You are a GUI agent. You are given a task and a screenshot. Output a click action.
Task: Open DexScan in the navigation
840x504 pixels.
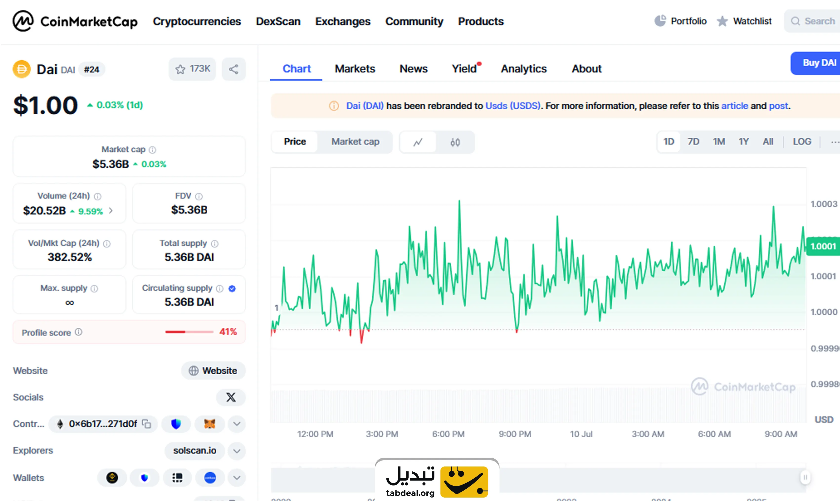pyautogui.click(x=278, y=21)
